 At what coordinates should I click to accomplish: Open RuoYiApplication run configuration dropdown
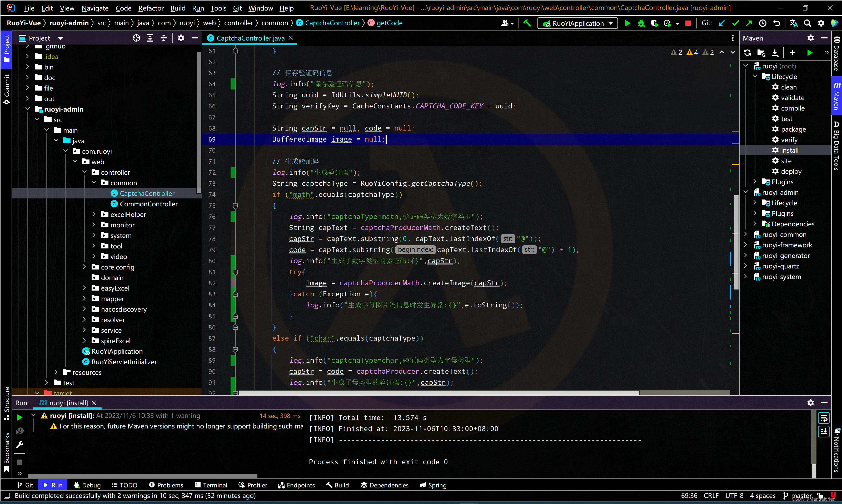[x=577, y=23]
